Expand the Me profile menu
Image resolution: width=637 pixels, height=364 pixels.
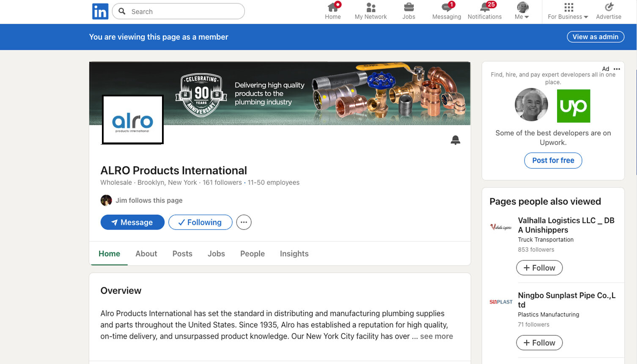point(522,11)
